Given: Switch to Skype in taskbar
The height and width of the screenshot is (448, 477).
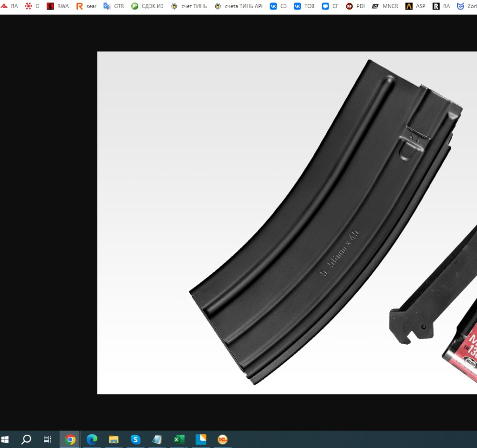Looking at the screenshot, I should click(x=135, y=439).
